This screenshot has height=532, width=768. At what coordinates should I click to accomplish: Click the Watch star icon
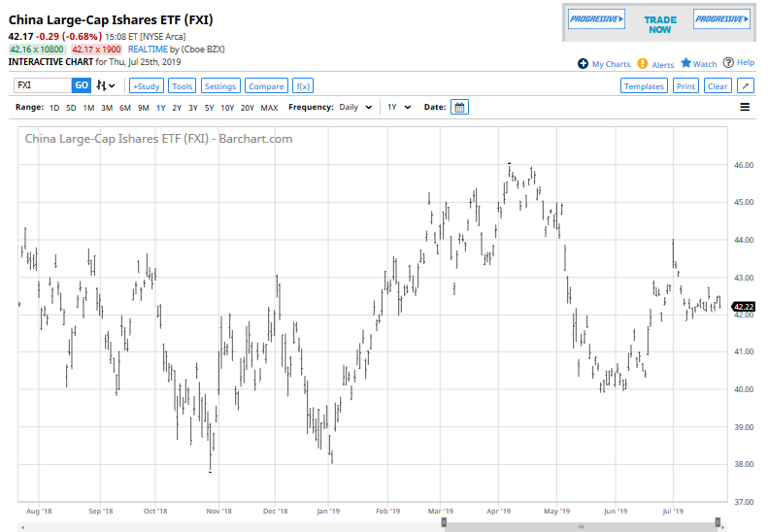click(x=685, y=63)
